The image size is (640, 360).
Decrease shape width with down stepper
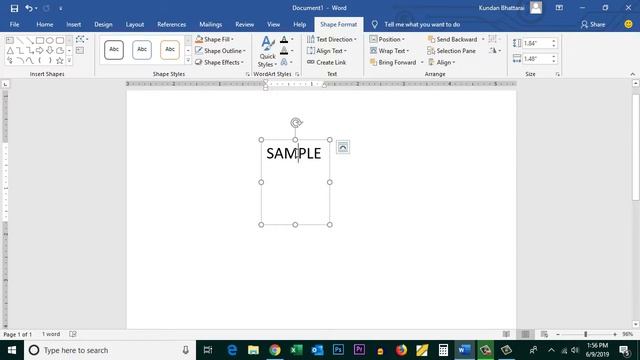coord(553,61)
